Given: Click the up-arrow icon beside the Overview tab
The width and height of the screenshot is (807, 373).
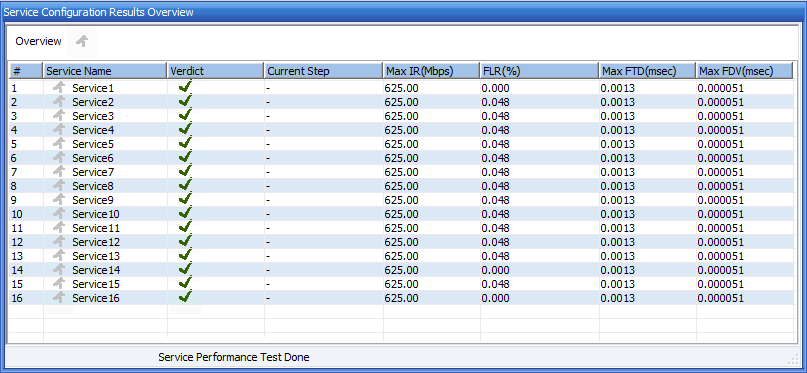Looking at the screenshot, I should (x=82, y=42).
